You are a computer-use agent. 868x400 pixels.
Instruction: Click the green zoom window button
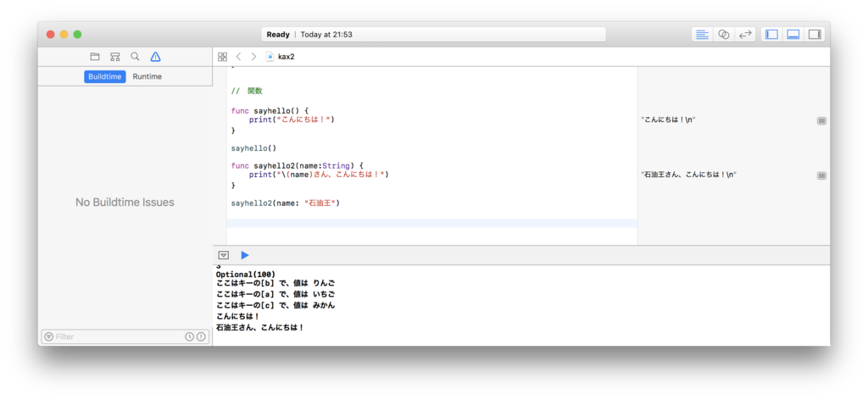(x=77, y=34)
